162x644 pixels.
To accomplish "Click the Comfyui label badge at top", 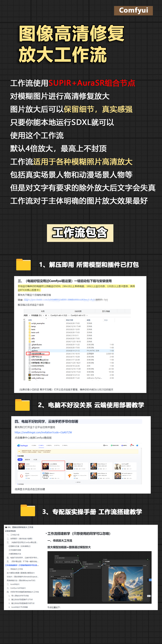I will (133, 10).
